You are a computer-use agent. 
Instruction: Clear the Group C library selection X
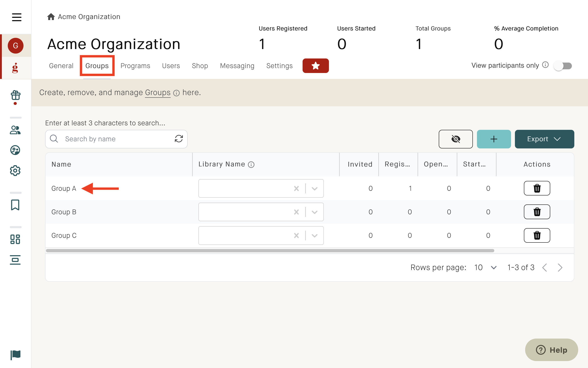[x=296, y=235]
